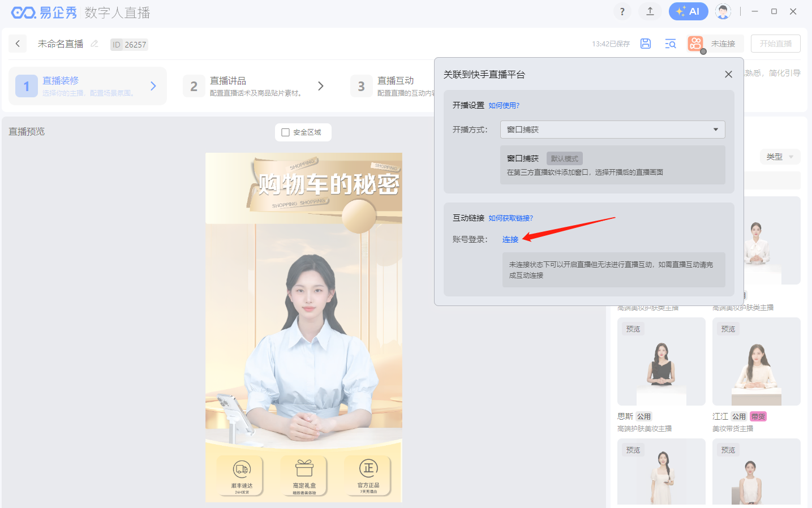This screenshot has width=812, height=508.
Task: Click the 未命名直播 title text
Action: pyautogui.click(x=61, y=44)
